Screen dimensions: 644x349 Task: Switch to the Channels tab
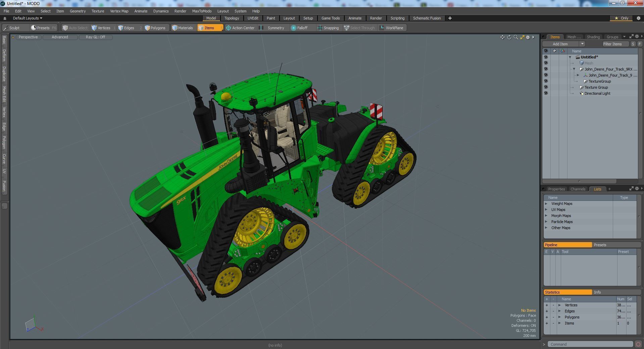coord(578,189)
